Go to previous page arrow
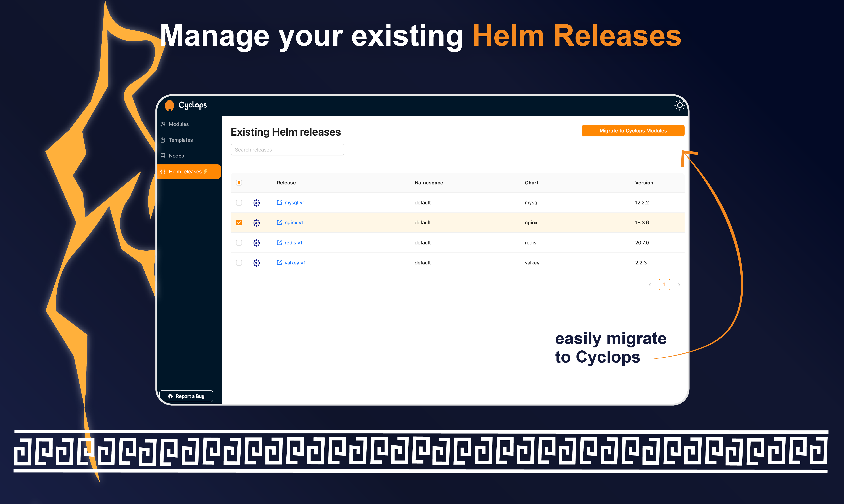This screenshot has width=844, height=504. [650, 285]
